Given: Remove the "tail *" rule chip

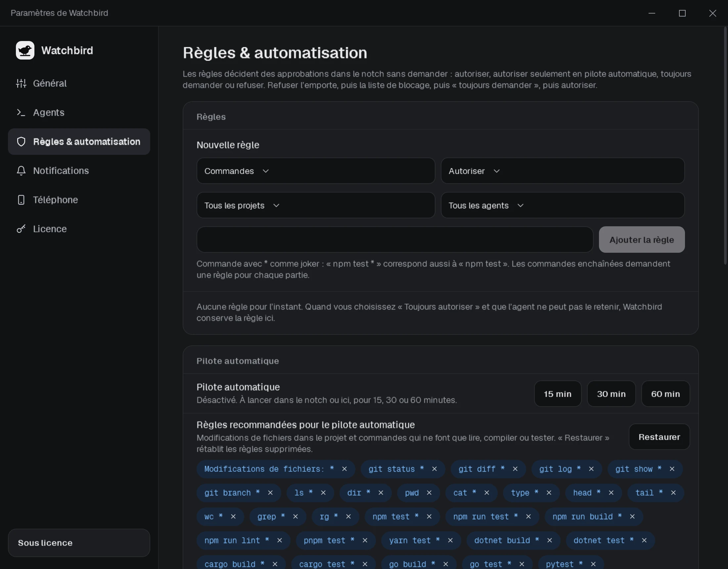Looking at the screenshot, I should point(673,493).
